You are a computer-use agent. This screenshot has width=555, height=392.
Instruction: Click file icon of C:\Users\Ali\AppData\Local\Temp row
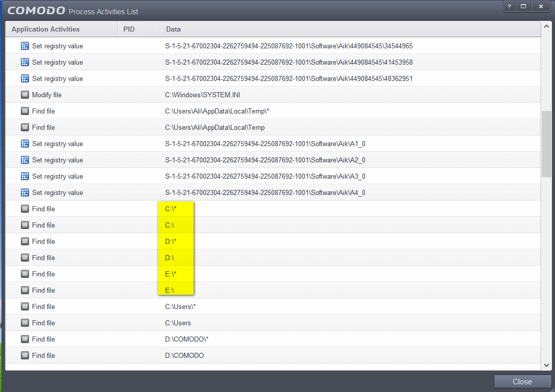point(25,127)
